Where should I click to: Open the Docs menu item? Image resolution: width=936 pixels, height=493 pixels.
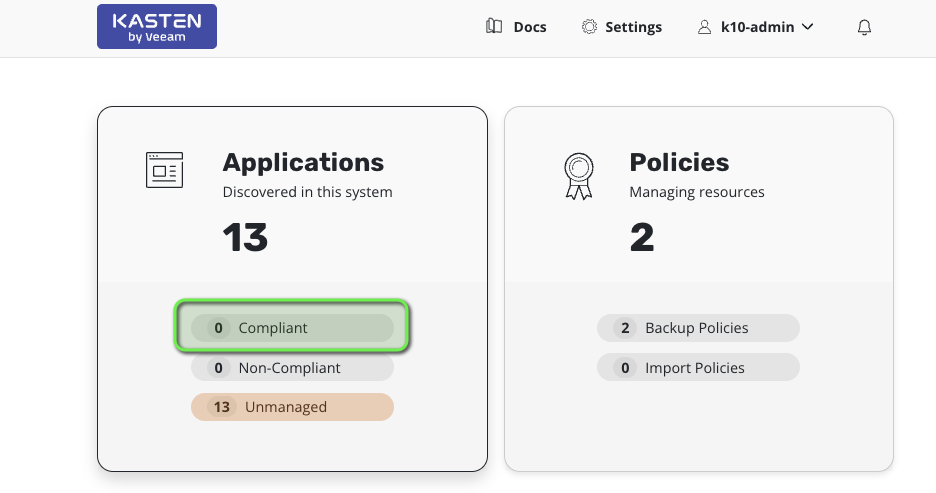pos(529,27)
